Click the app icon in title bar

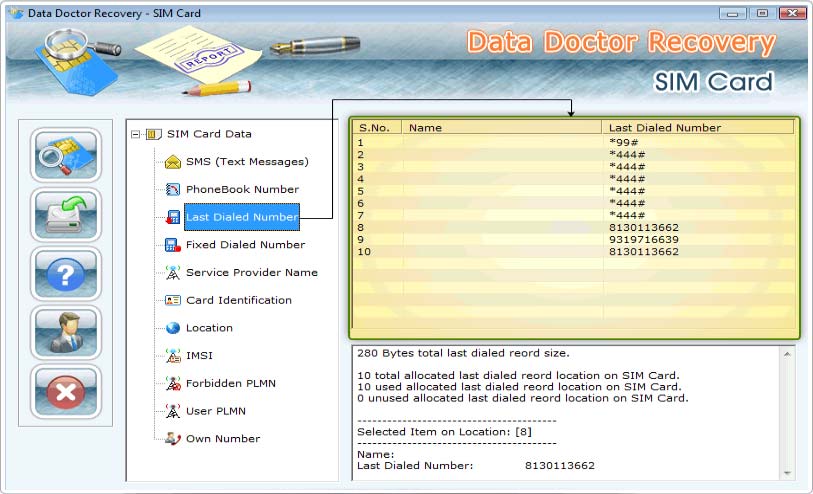coord(17,13)
